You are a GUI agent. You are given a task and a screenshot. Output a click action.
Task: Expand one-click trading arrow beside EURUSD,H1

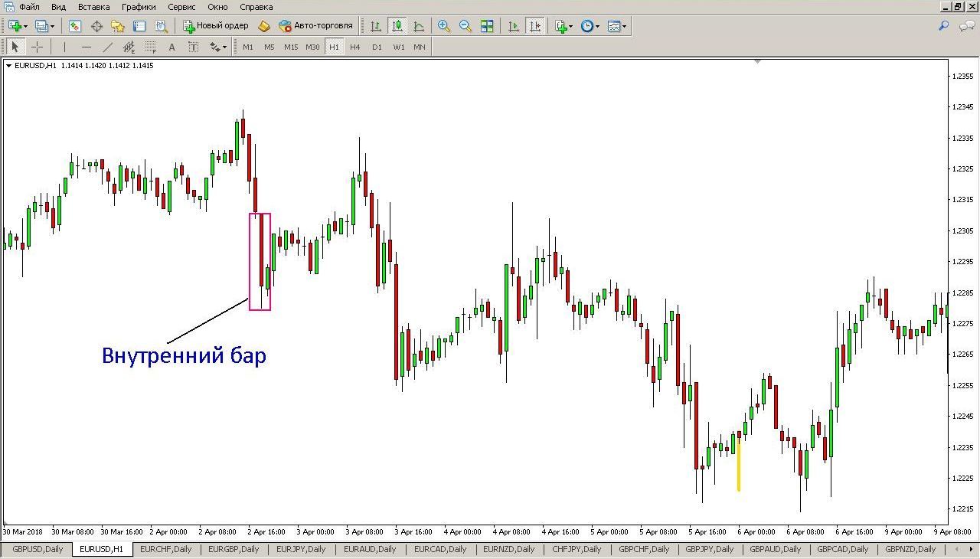[8, 66]
